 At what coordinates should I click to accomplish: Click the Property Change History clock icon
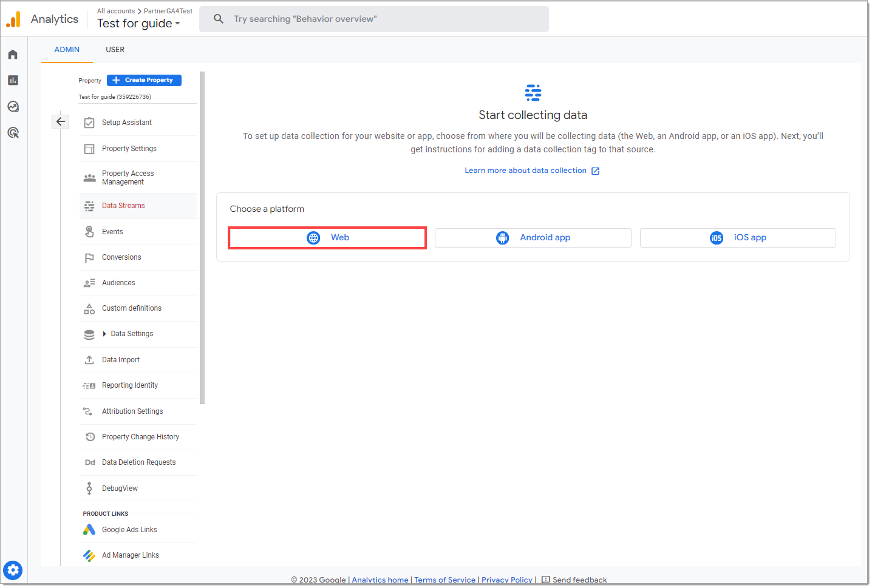click(90, 437)
